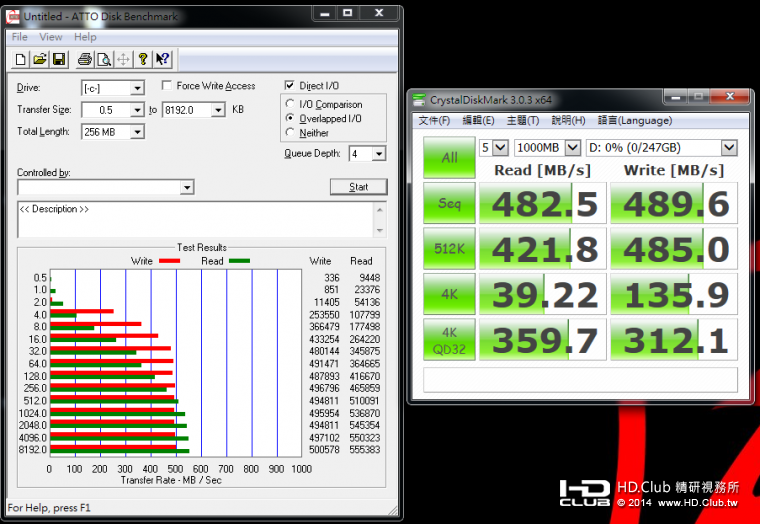760x524 pixels.
Task: Enable the Force Write Access checkbox
Action: (x=167, y=85)
